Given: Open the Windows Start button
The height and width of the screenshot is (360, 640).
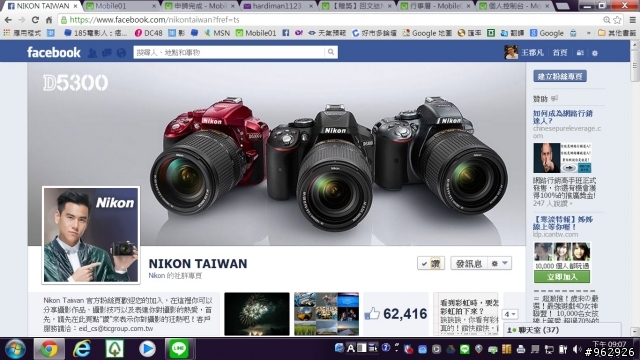Looking at the screenshot, I should click(15, 349).
